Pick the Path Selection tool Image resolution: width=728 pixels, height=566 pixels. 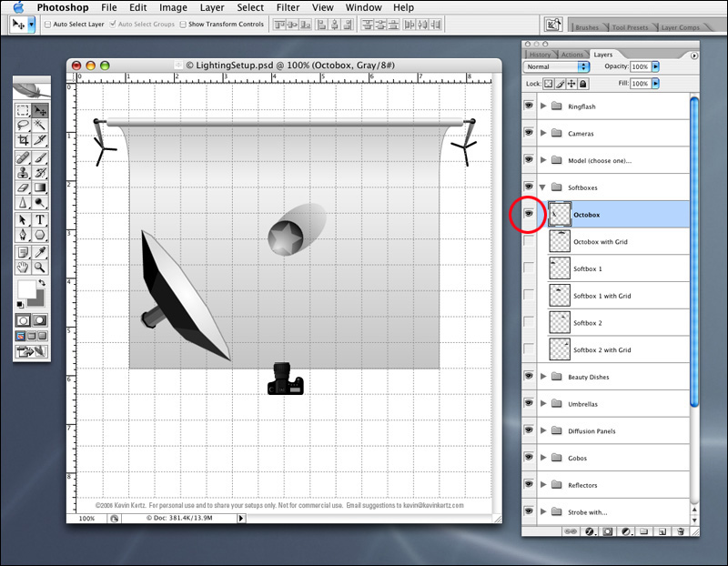pyautogui.click(x=23, y=220)
